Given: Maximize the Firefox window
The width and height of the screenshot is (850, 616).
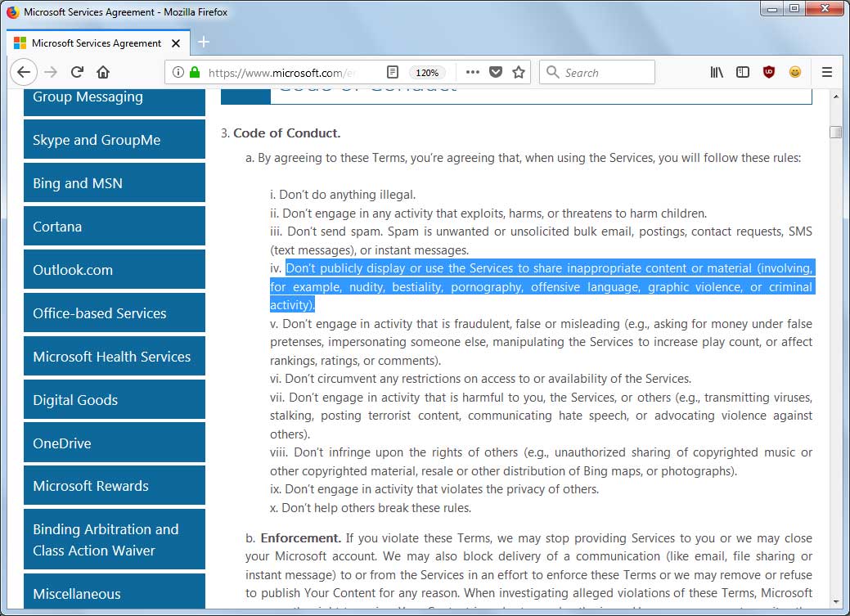Looking at the screenshot, I should point(794,9).
